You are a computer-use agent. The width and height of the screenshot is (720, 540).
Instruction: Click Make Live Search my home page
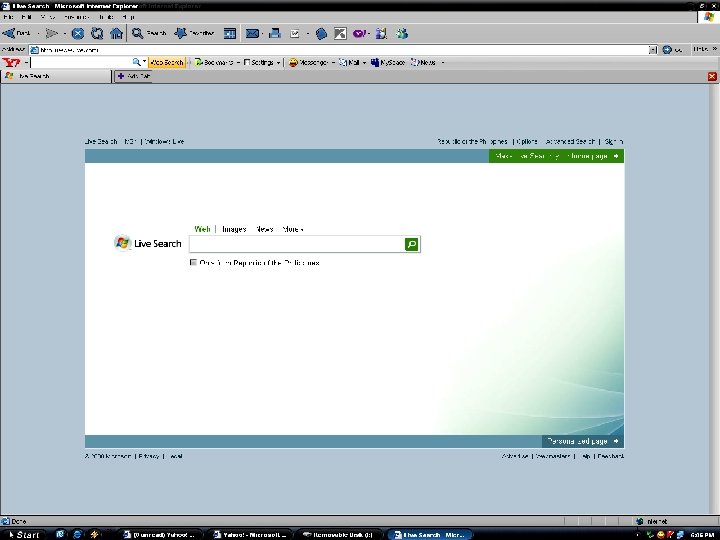coord(557,156)
